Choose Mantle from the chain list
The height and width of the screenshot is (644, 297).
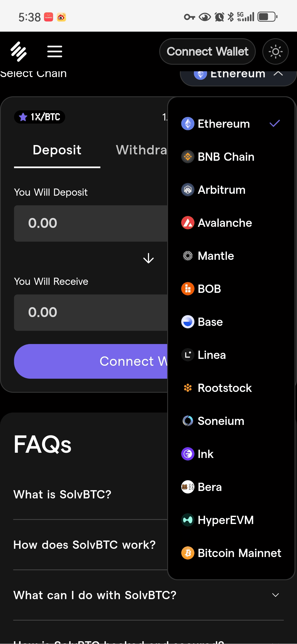point(216,256)
